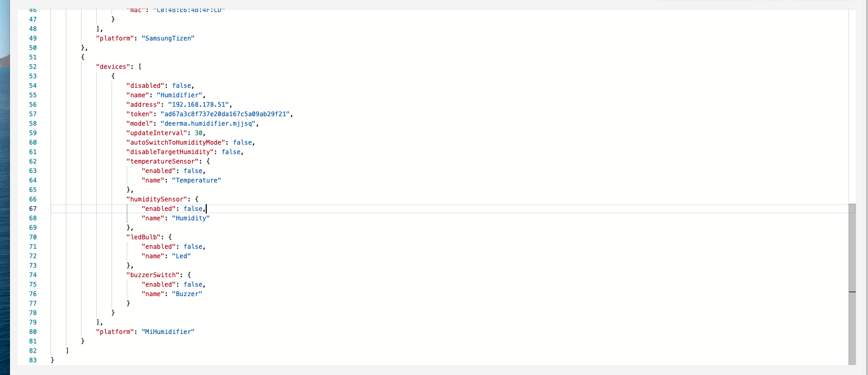Click the "Humidifier" name value
The height and width of the screenshot is (375, 868).
coord(179,95)
